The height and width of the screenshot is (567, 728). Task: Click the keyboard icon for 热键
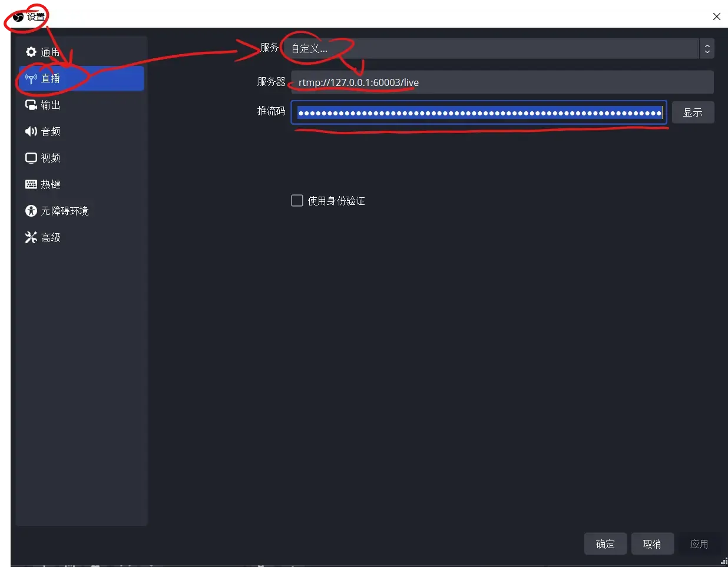pos(31,184)
